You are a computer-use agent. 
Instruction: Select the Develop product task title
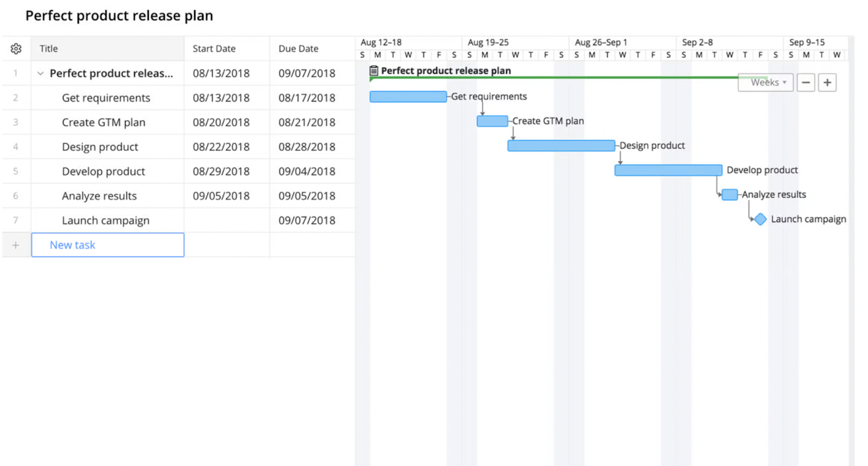tap(104, 171)
